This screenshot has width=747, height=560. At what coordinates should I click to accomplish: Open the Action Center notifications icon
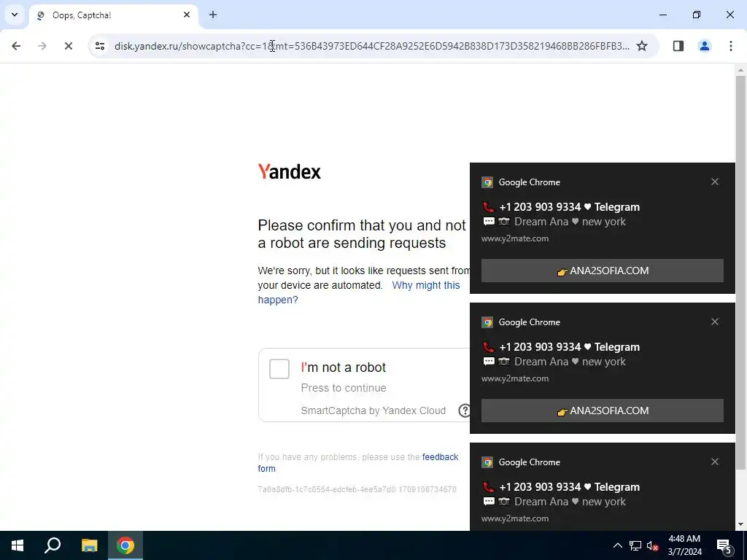724,546
